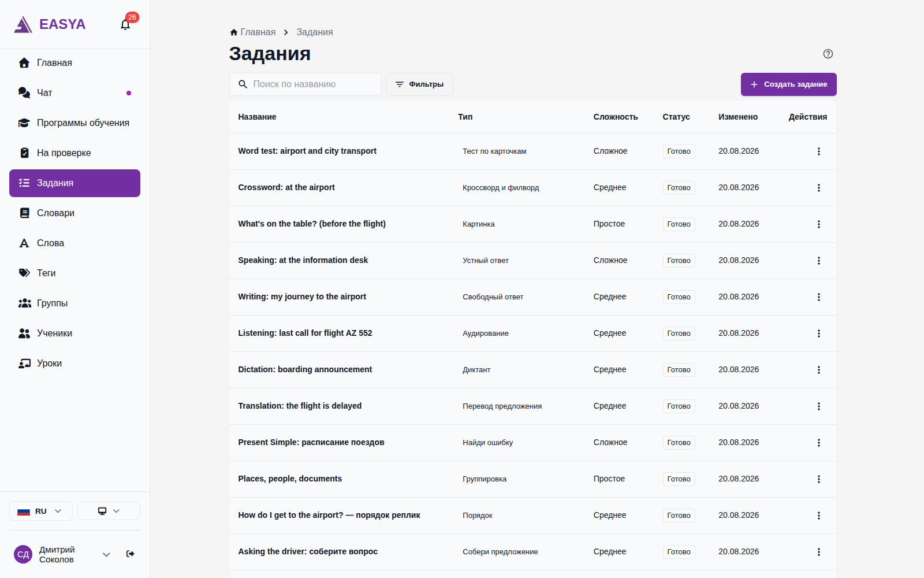Log out using the exit icon

pyautogui.click(x=131, y=554)
